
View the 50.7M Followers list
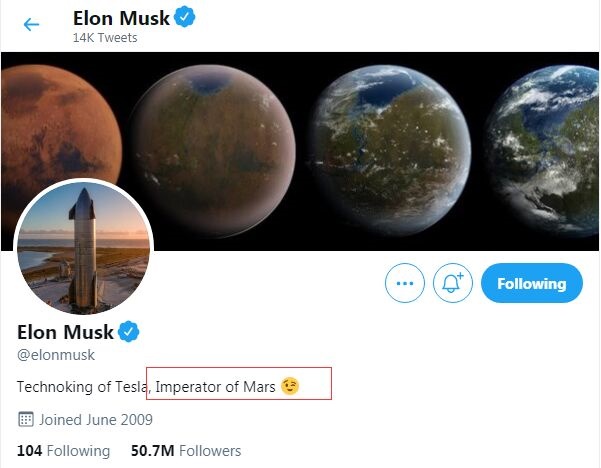pyautogui.click(x=186, y=451)
